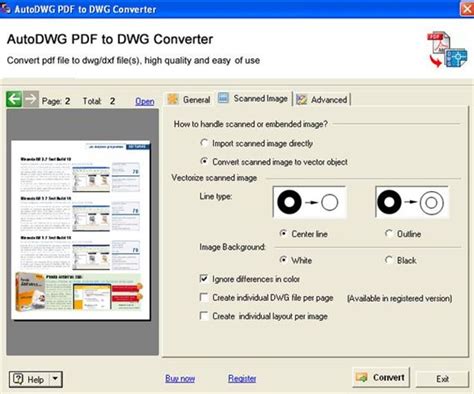Click the PDF page preview thumbnail
The image size is (474, 394).
81,230
